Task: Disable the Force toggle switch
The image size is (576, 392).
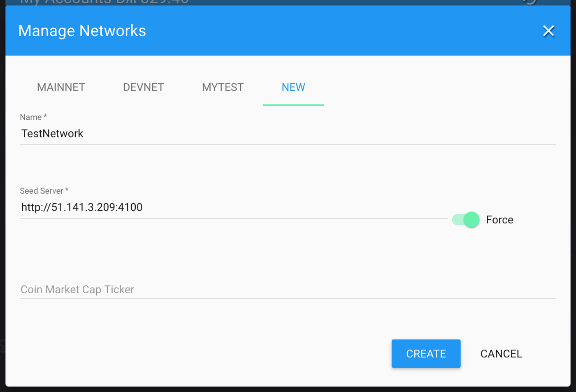Action: (466, 220)
